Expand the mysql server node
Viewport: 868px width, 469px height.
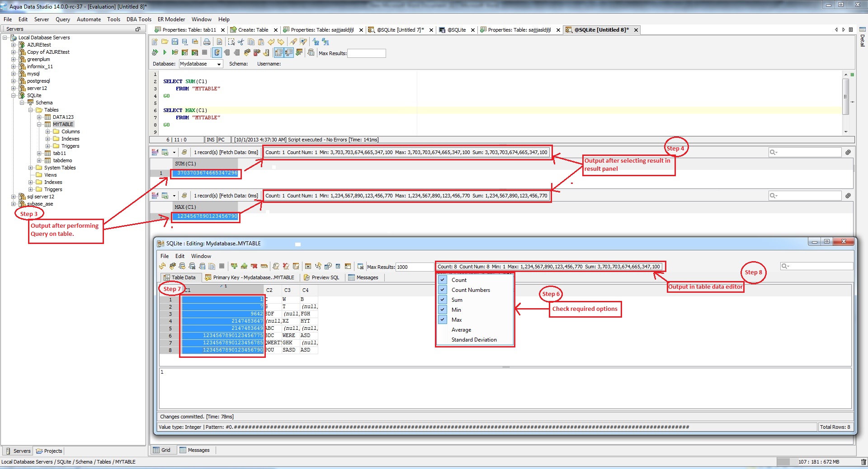pyautogui.click(x=14, y=74)
